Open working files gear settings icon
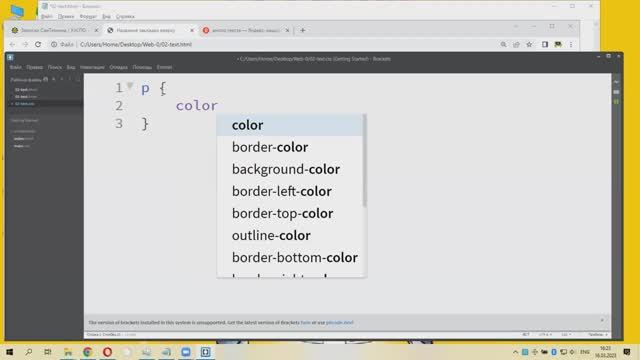Image resolution: width=640 pixels, height=360 pixels. click(46, 80)
